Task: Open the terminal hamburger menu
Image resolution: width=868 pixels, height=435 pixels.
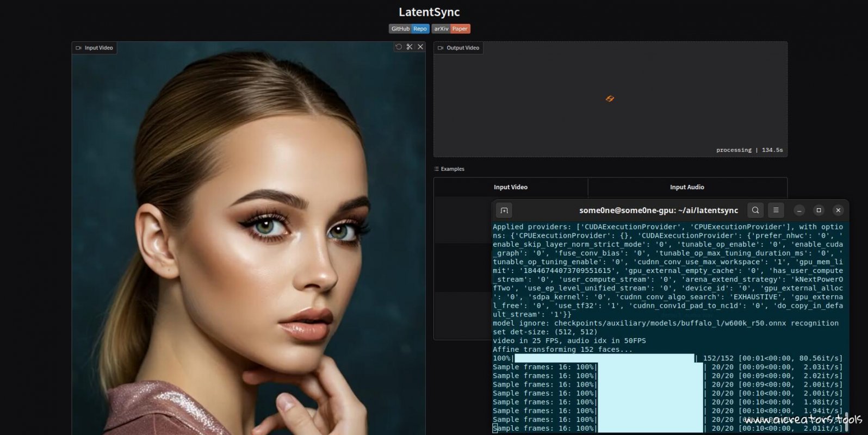Action: tap(776, 210)
